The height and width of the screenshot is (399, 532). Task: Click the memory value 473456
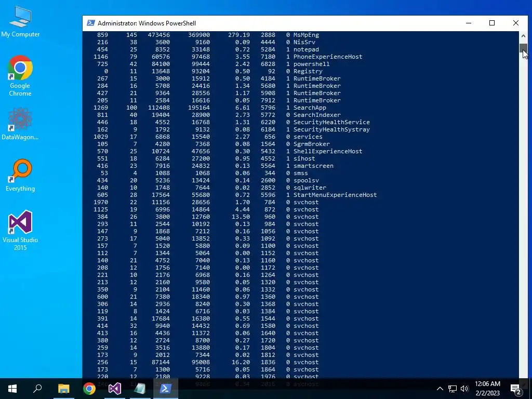coord(159,35)
